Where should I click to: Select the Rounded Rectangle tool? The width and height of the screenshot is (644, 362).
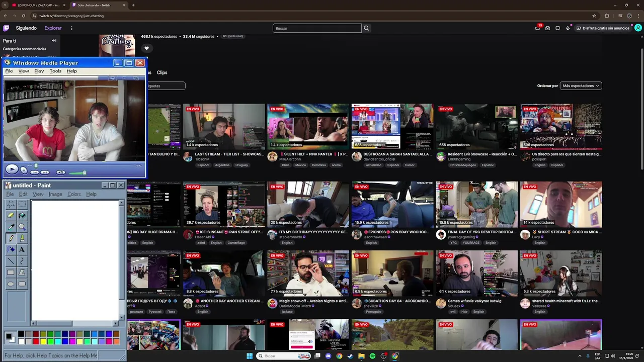tap(22, 284)
